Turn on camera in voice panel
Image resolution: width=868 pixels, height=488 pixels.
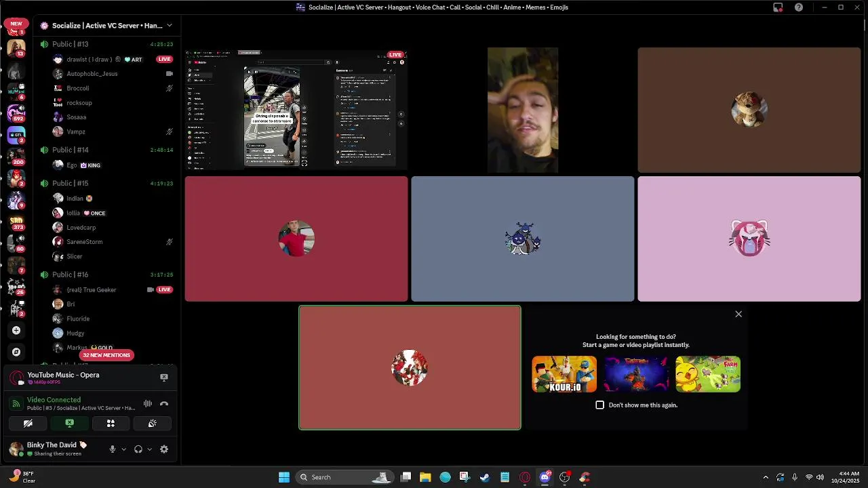[28, 424]
